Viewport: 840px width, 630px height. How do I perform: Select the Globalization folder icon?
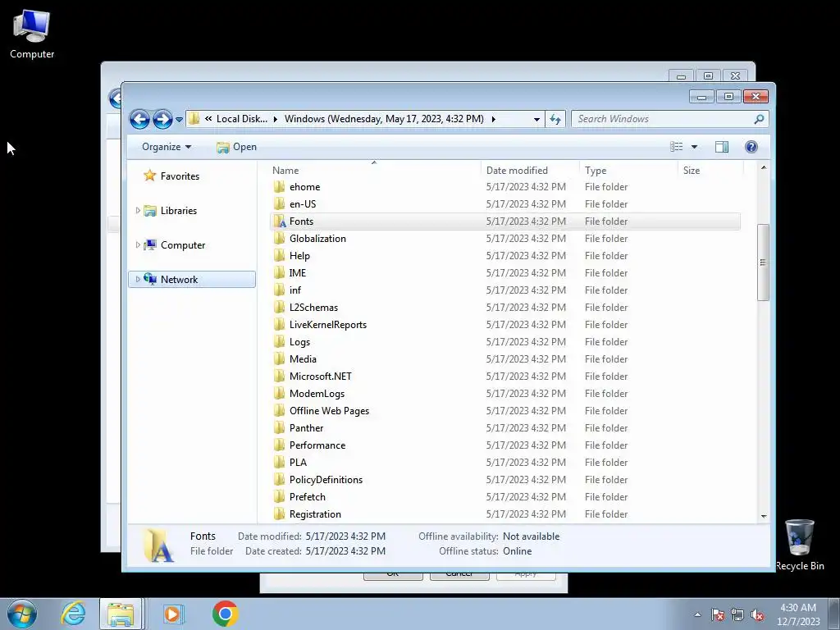[279, 239]
